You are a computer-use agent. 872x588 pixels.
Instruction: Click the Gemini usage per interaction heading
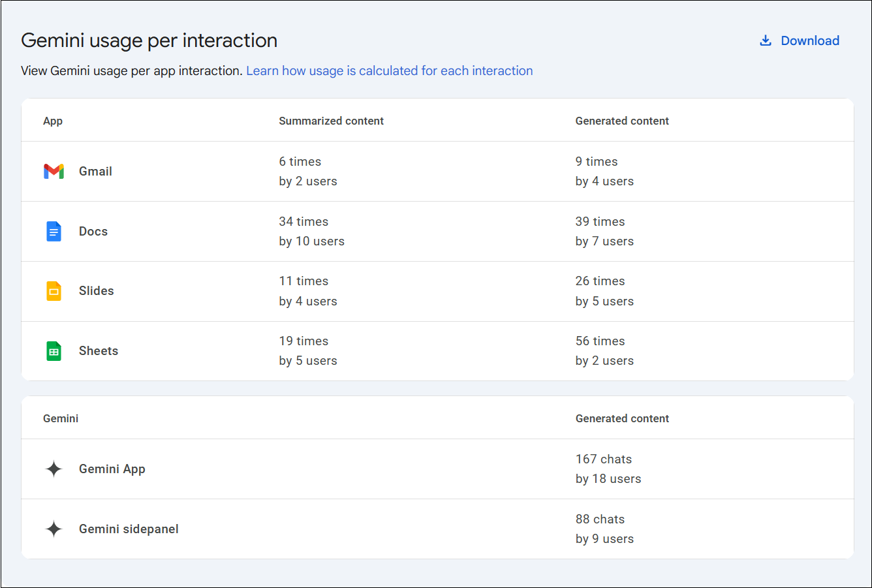149,40
